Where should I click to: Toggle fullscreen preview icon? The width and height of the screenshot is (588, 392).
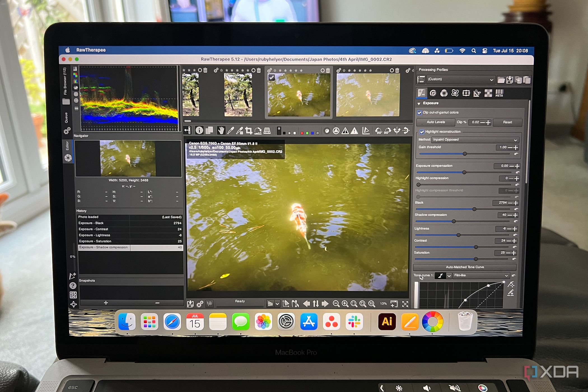click(405, 304)
